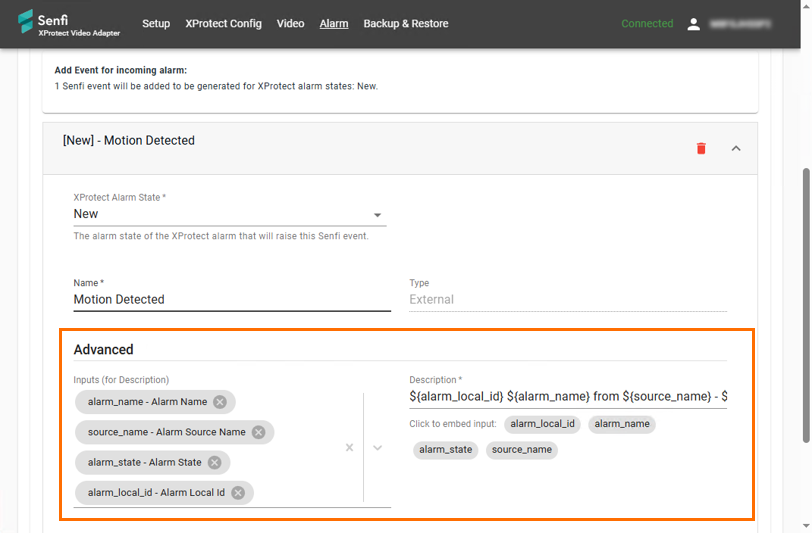
Task: Expand the Inputs selection dropdown arrow
Action: [378, 448]
